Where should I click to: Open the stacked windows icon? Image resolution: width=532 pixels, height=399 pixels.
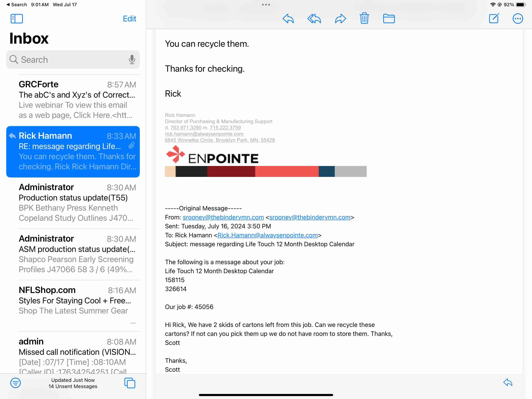130,383
